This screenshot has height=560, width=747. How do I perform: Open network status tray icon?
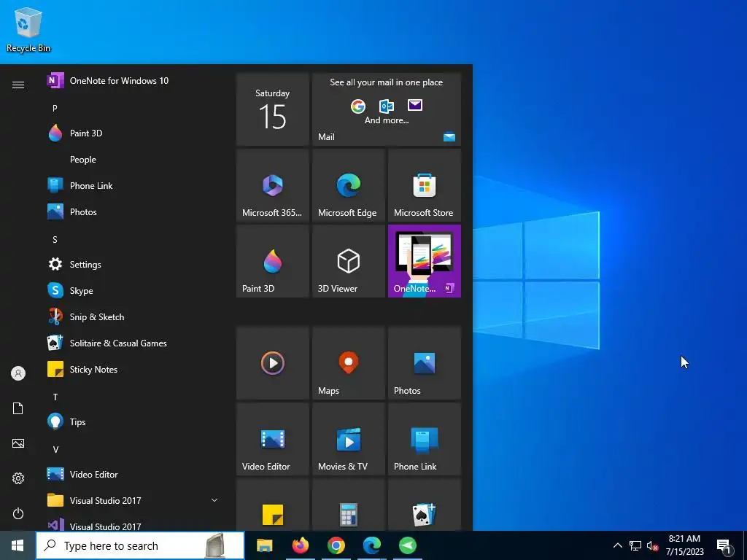pyautogui.click(x=635, y=545)
